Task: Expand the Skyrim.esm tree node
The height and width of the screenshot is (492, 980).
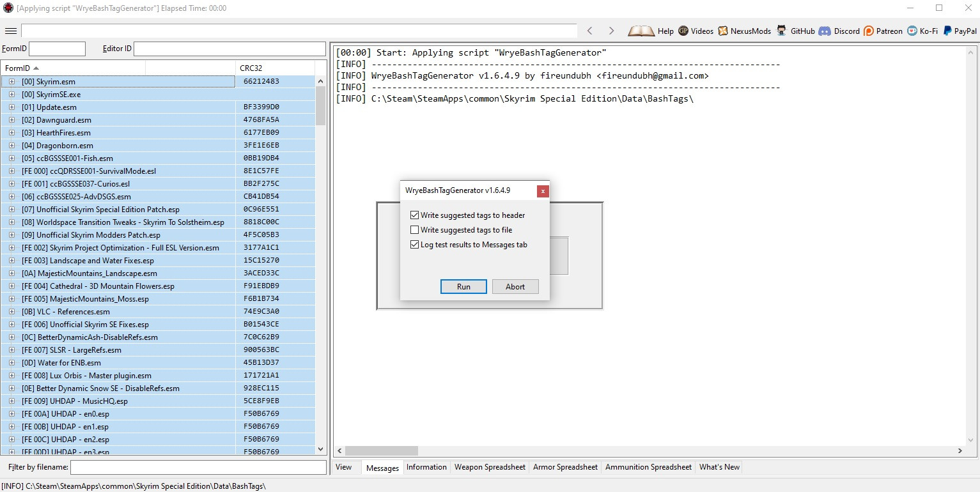Action: pyautogui.click(x=12, y=82)
